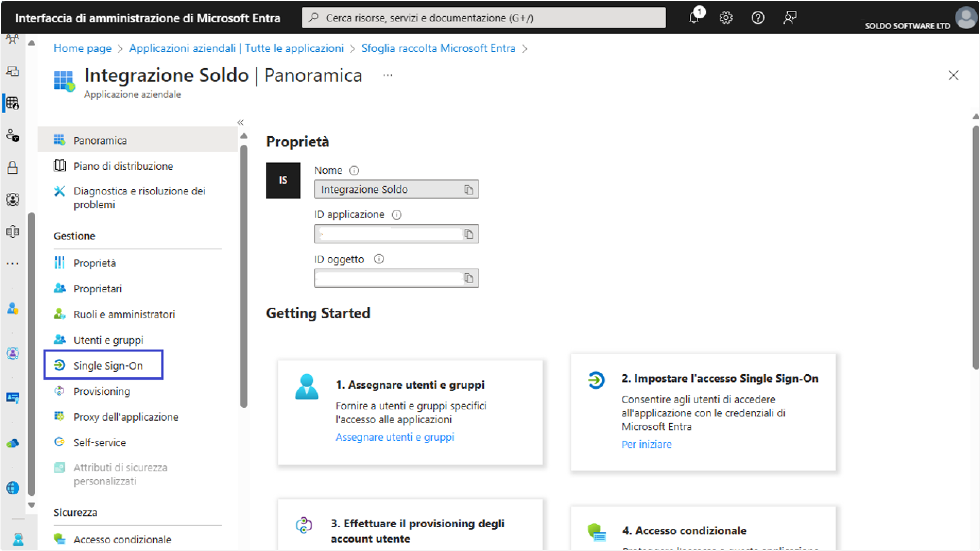Click the side menu scrollbar thumb
980x551 pixels.
(x=244, y=276)
